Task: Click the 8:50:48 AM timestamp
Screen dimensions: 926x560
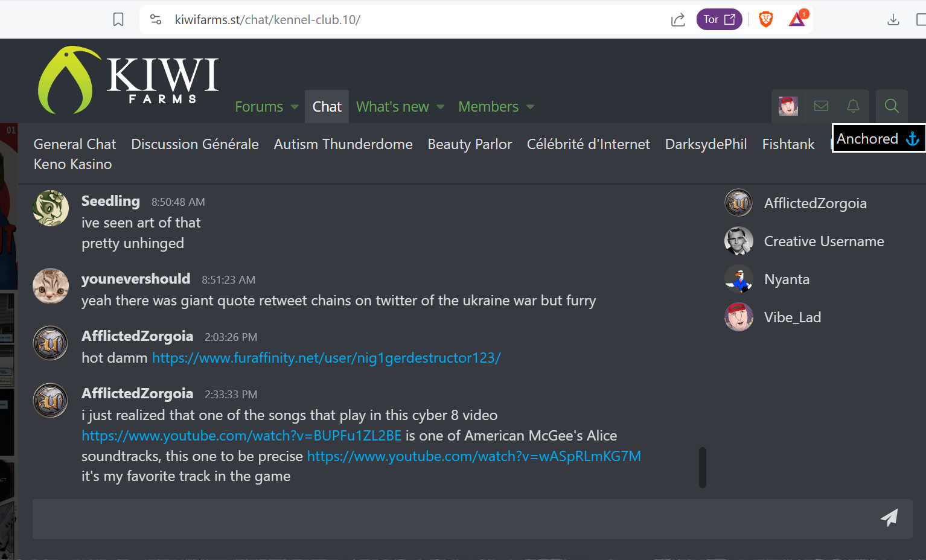Action: (178, 202)
